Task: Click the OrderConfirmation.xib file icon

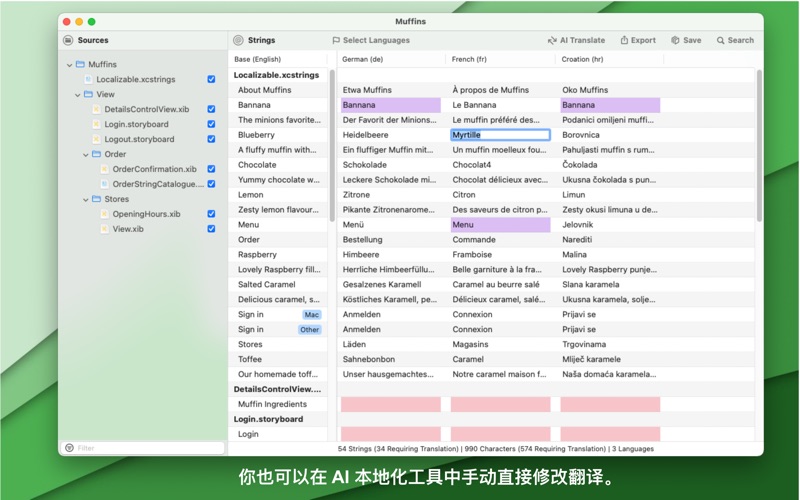Action: [105, 169]
